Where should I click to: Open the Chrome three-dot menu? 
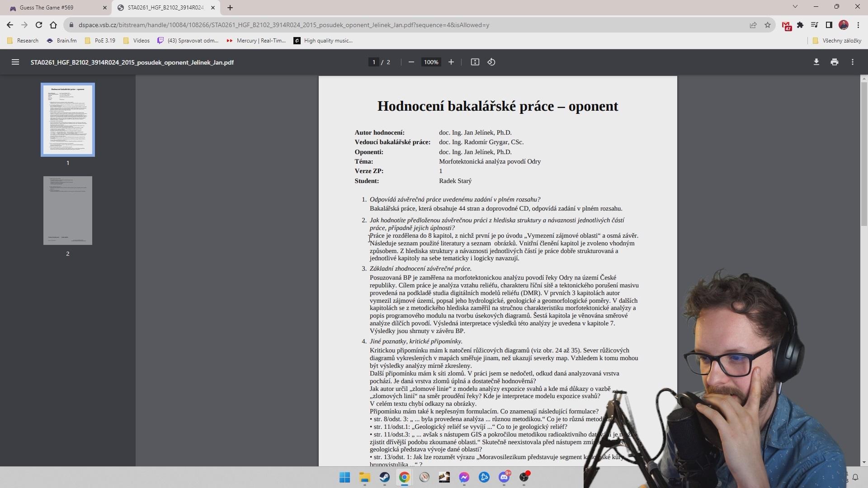point(858,25)
